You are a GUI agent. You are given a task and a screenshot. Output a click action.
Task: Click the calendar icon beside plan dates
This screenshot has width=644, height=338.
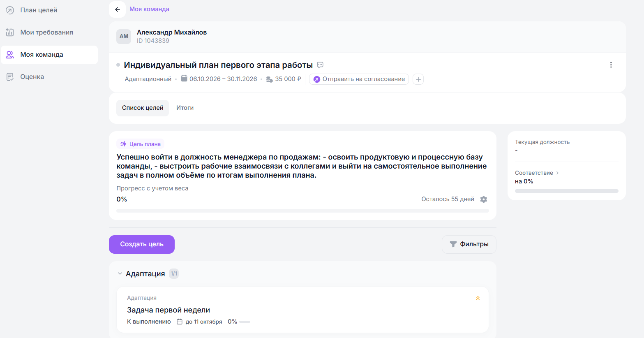tap(184, 79)
